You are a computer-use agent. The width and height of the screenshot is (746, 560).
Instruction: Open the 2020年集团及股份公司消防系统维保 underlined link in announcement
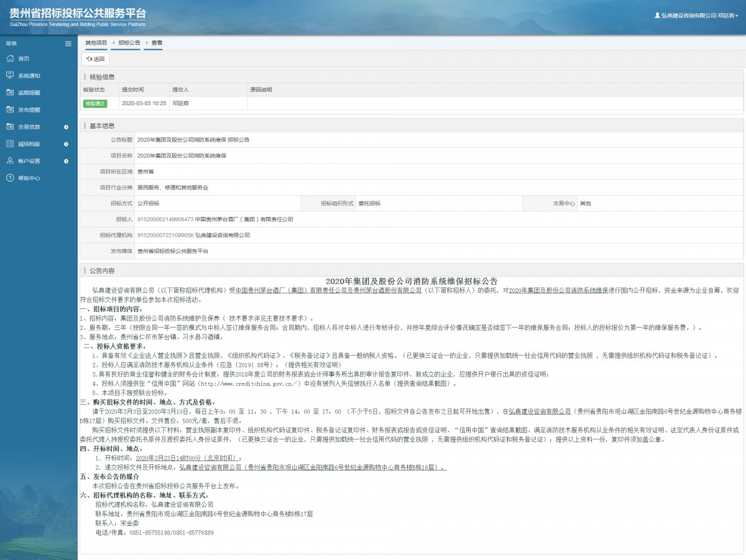(x=558, y=290)
